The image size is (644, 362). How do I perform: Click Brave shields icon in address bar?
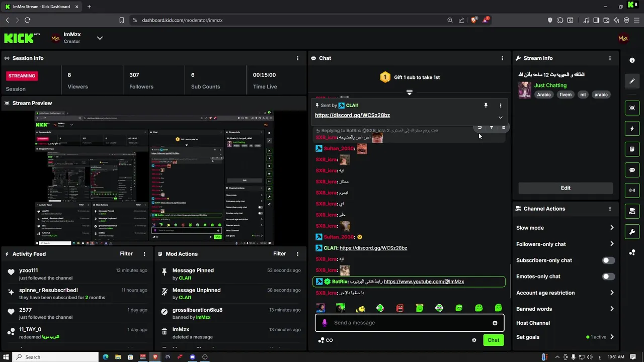tap(473, 20)
